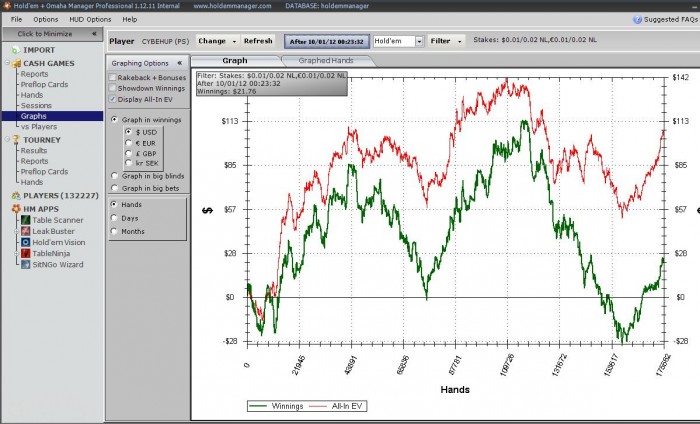
Task: Open Tourney Preflop Cards item
Action: coord(44,171)
